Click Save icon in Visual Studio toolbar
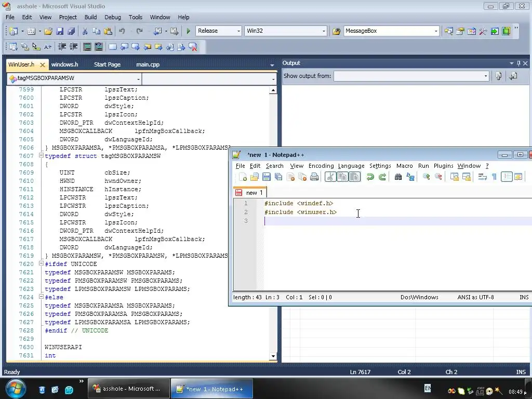 (60, 31)
